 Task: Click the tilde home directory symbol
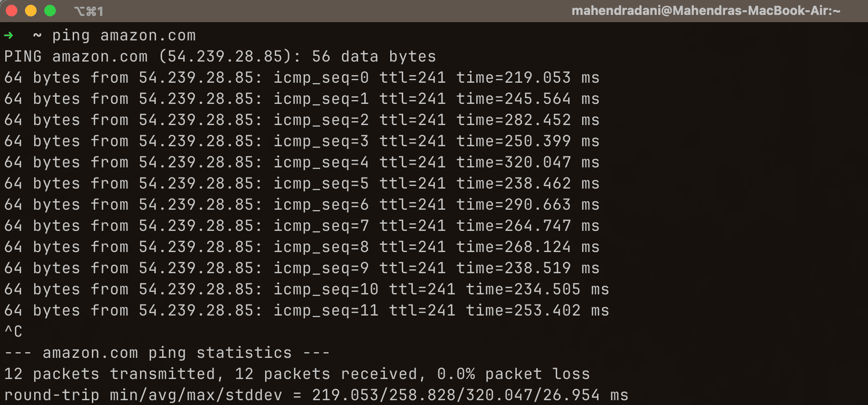tap(37, 35)
